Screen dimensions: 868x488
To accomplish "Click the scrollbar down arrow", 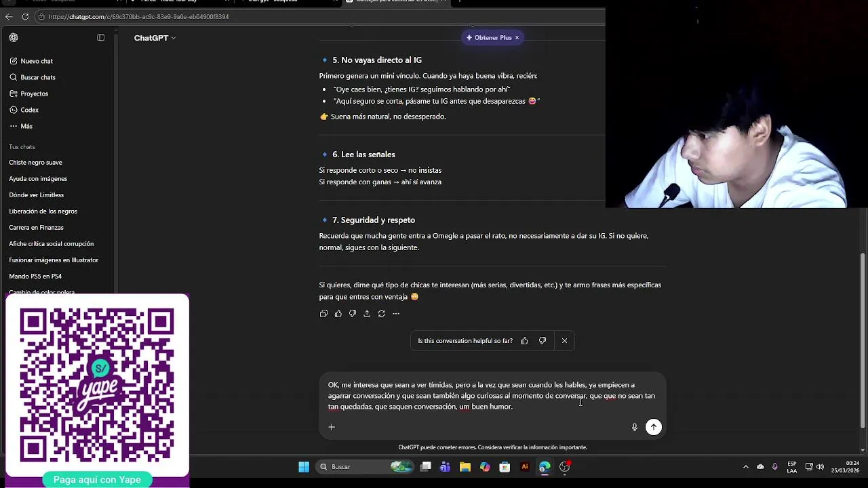I will [863, 450].
